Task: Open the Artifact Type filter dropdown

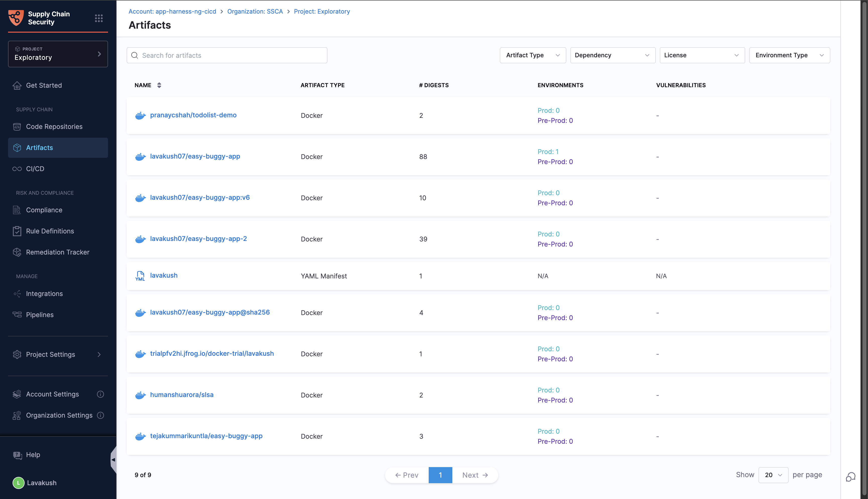Action: click(x=533, y=55)
